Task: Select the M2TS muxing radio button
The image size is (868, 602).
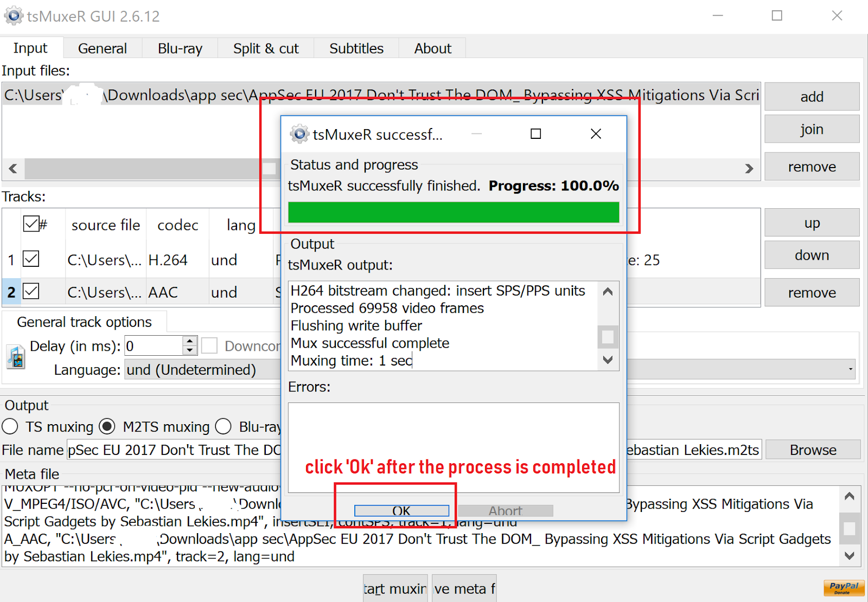Action: [107, 427]
